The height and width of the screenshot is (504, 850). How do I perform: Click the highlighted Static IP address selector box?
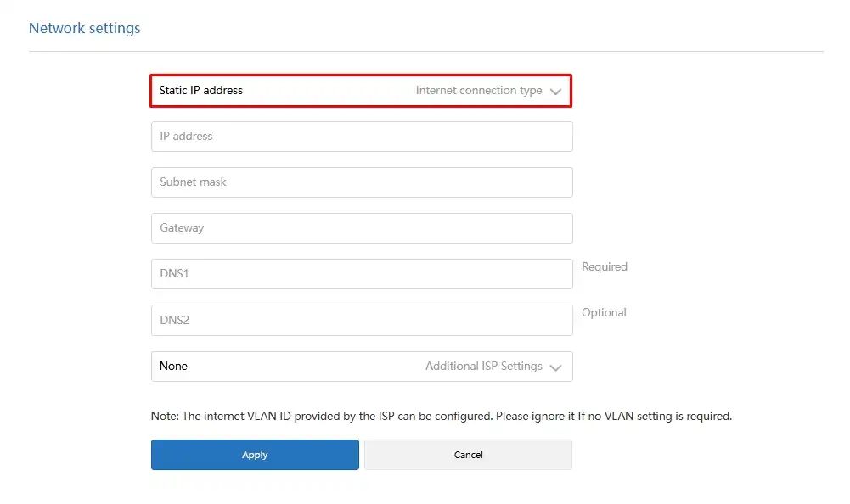coord(361,91)
